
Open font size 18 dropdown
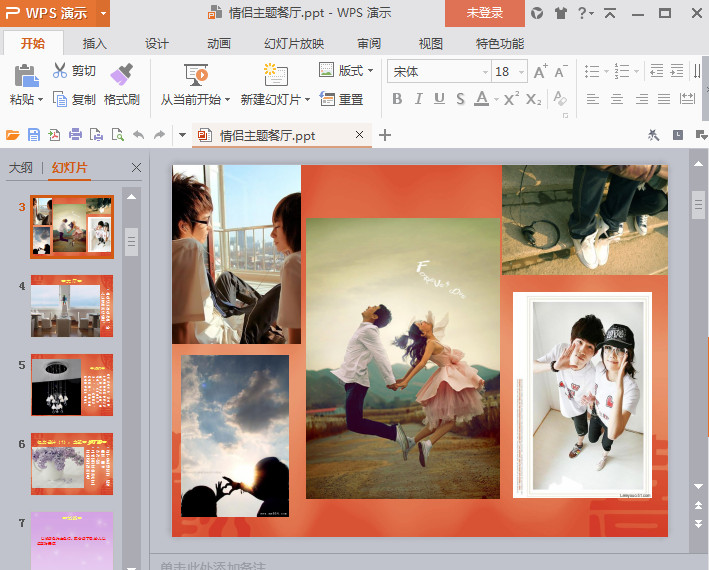521,72
